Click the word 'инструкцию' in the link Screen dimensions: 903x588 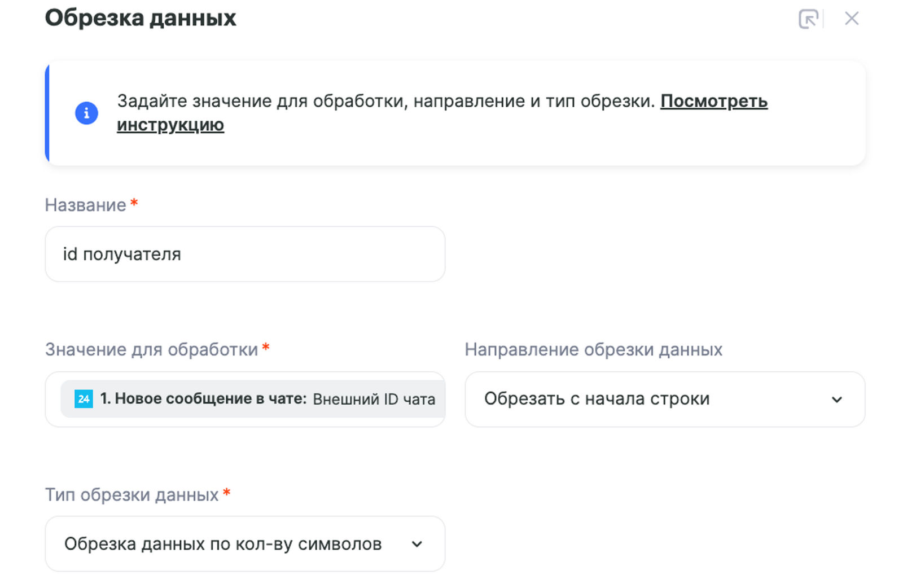click(x=170, y=125)
